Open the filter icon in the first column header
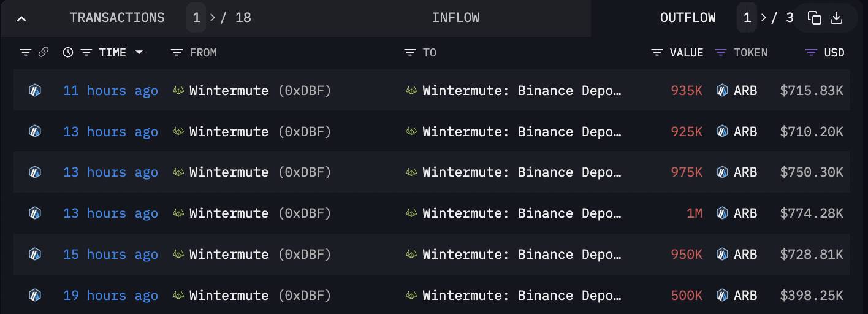The width and height of the screenshot is (868, 314). (25, 53)
